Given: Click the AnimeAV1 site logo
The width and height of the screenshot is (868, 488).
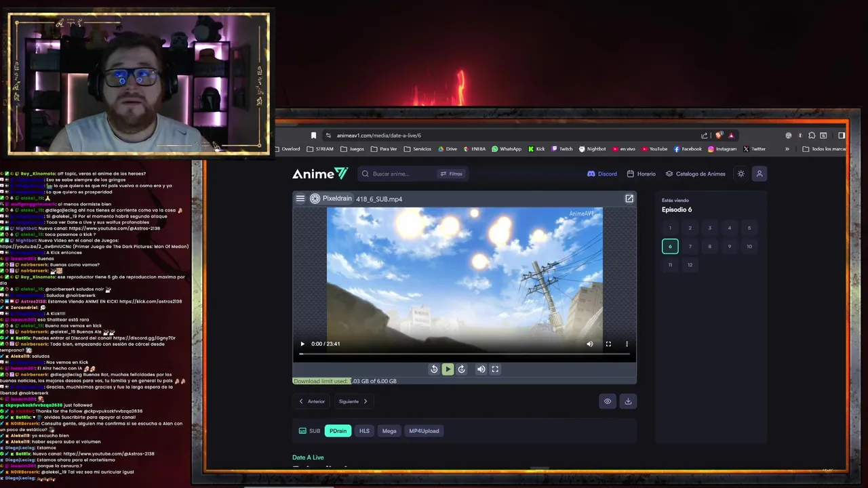Looking at the screenshot, I should coord(320,174).
